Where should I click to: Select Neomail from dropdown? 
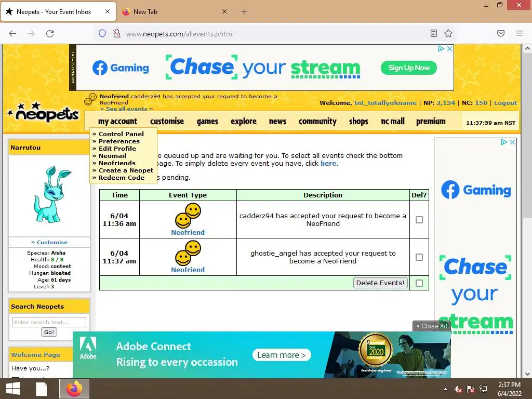click(x=112, y=156)
